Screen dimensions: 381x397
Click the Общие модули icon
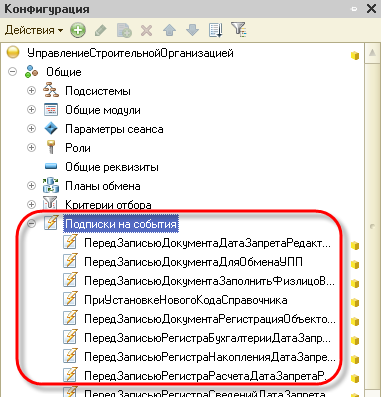(x=51, y=110)
